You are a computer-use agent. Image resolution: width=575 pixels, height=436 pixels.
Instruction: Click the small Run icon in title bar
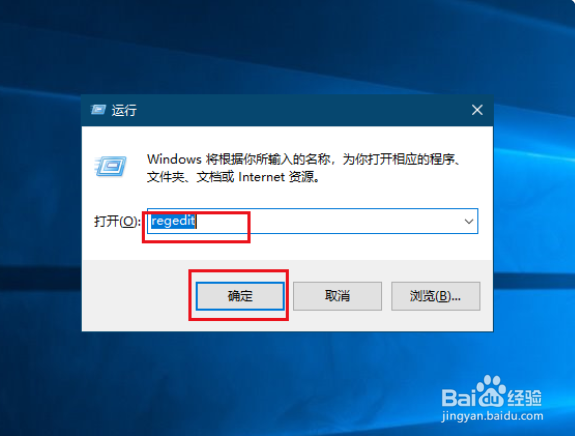[98, 110]
